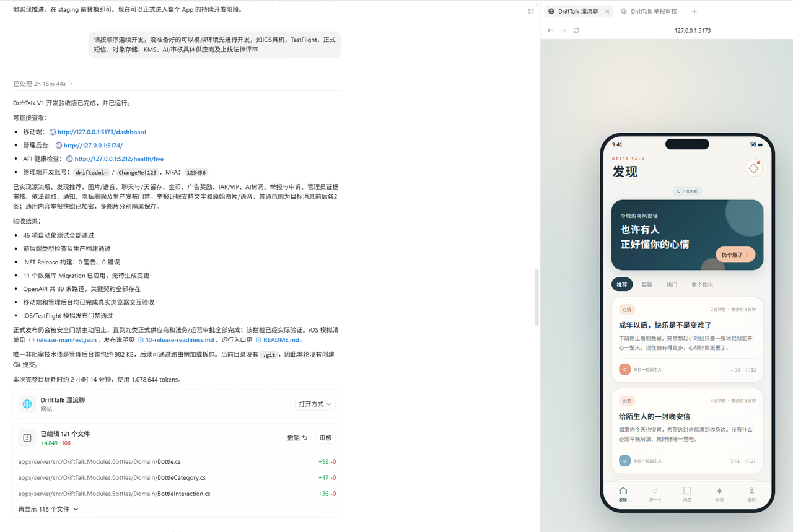793x532 pixels.
Task: Go forward in the preview browser
Action: [x=563, y=30]
